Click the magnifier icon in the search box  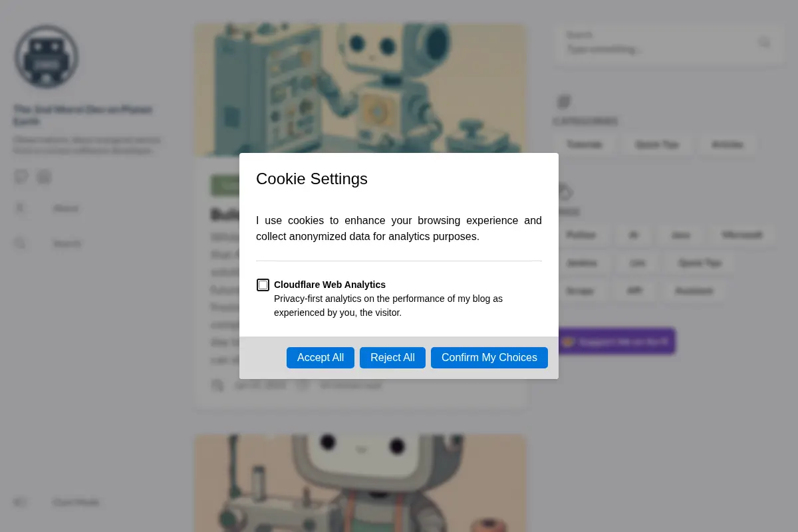pyautogui.click(x=764, y=43)
